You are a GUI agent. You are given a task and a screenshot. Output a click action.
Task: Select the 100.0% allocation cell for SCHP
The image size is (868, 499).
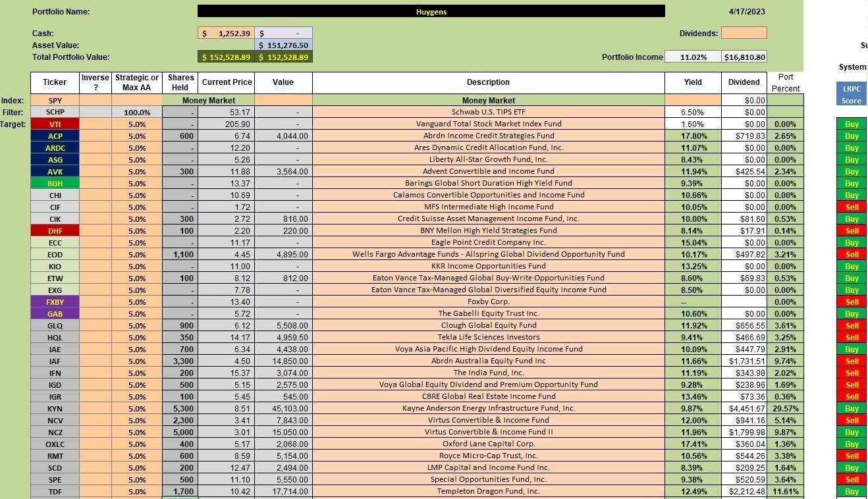point(137,113)
